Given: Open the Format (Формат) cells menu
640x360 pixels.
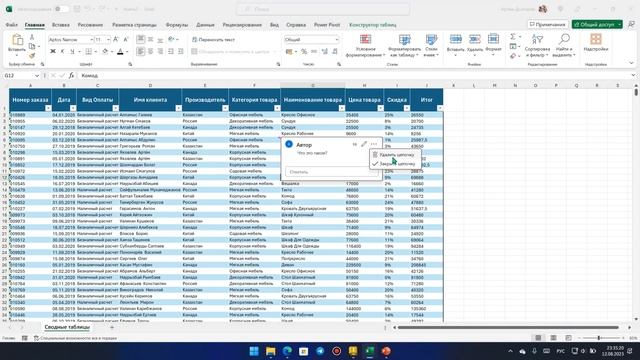Looking at the screenshot, I should click(x=493, y=45).
